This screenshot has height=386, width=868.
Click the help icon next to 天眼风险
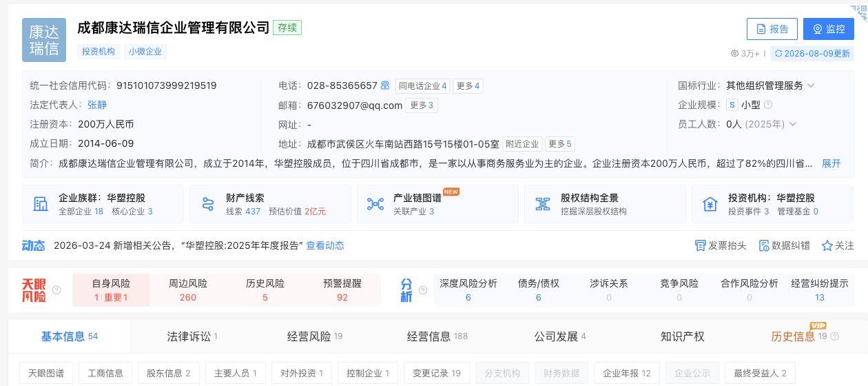pyautogui.click(x=56, y=290)
